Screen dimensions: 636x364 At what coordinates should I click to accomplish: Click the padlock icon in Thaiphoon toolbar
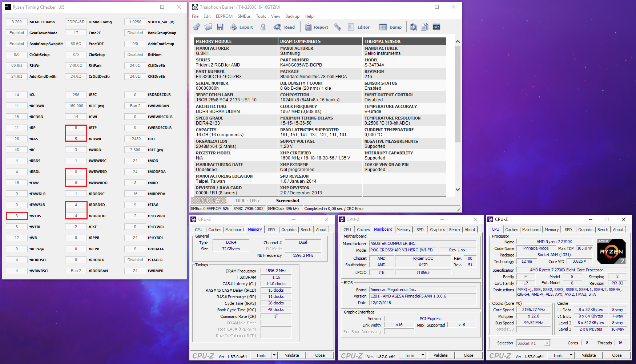tap(263, 27)
